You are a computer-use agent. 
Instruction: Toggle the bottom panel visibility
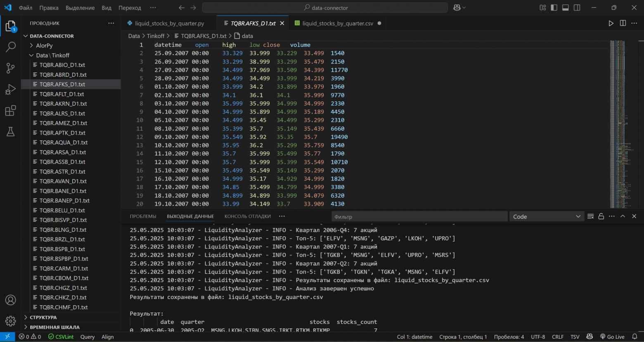[566, 8]
